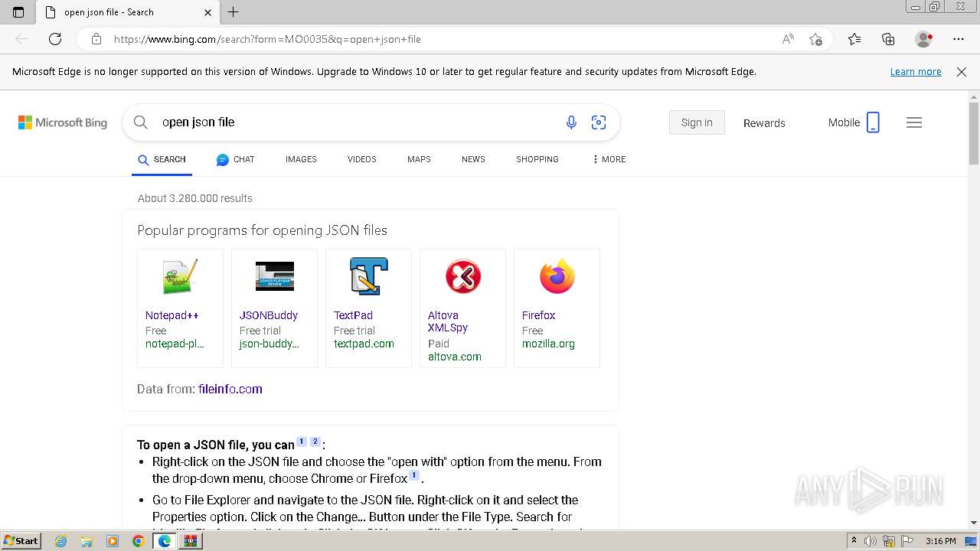Open the Firefox link

[x=538, y=315]
